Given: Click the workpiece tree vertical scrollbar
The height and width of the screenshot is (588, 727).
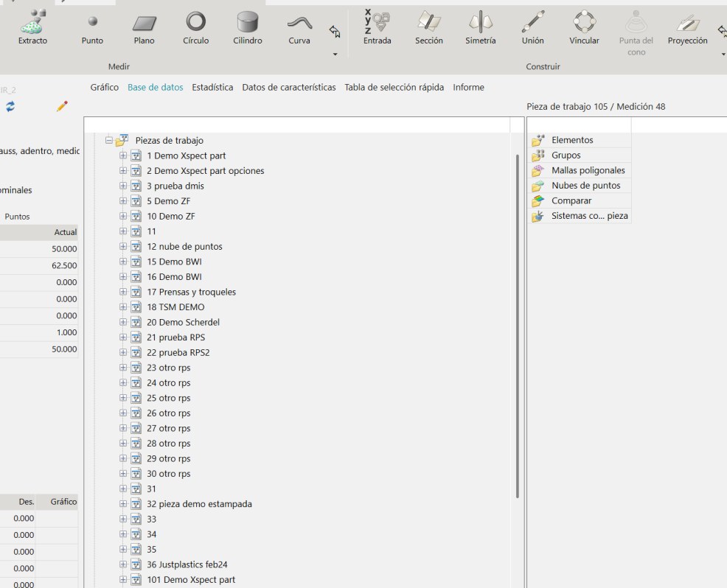Looking at the screenshot, I should pos(518,326).
